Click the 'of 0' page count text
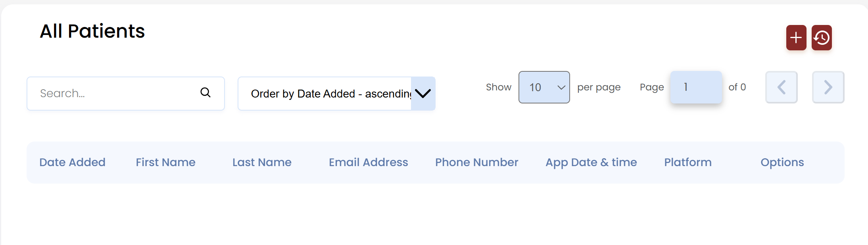This screenshot has width=868, height=245. [737, 87]
